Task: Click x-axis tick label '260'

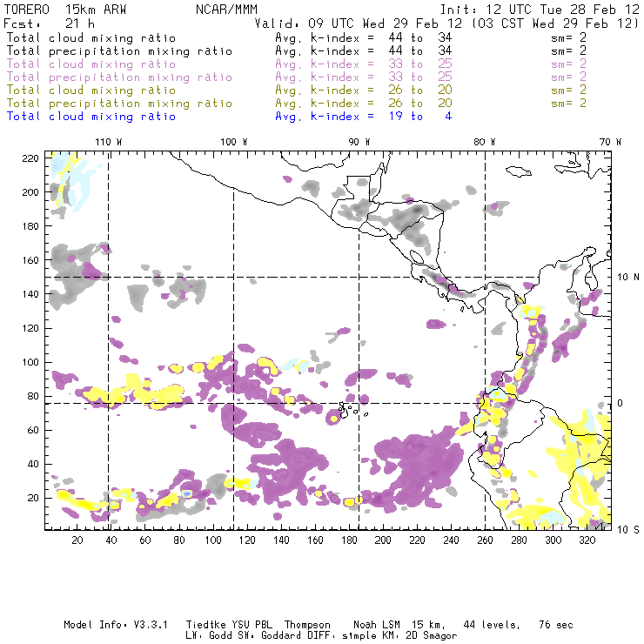Action: 485,540
